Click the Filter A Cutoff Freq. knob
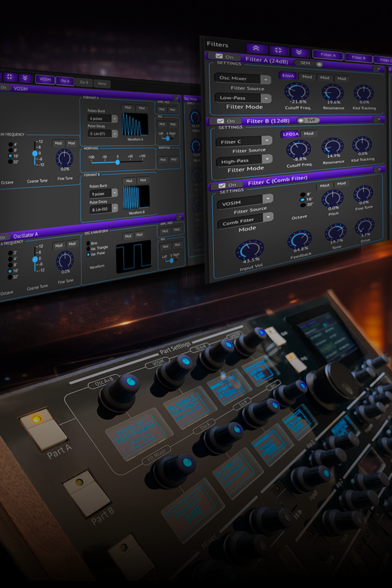Viewport: 392px width, 588px height. click(x=297, y=91)
